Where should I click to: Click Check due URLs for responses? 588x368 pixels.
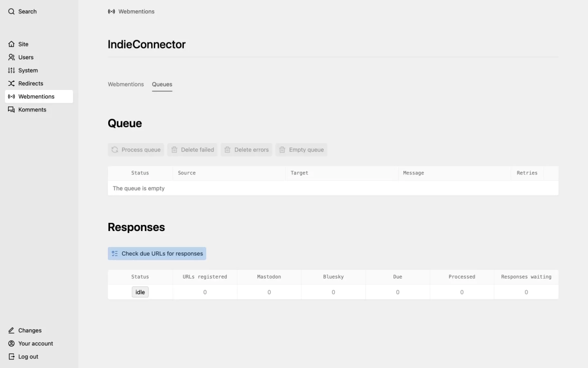157,254
